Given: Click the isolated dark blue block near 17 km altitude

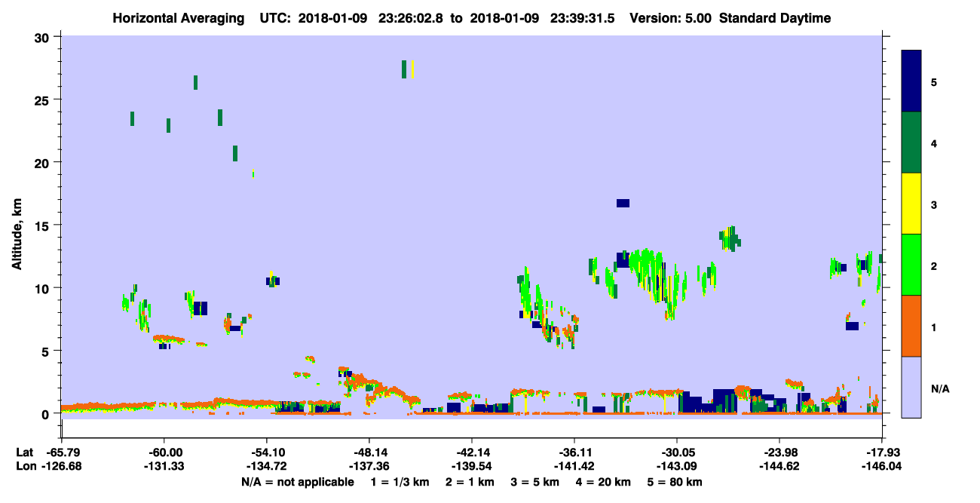Looking at the screenshot, I should click(623, 203).
